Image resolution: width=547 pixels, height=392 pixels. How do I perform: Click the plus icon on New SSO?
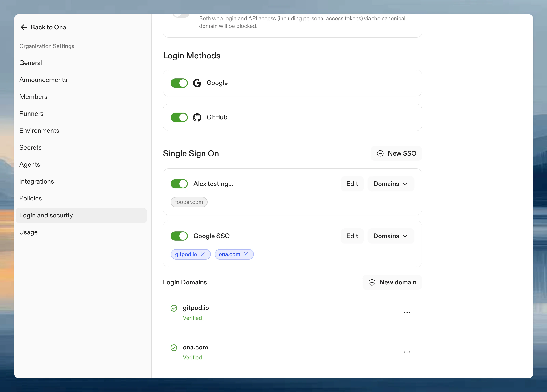(x=380, y=153)
